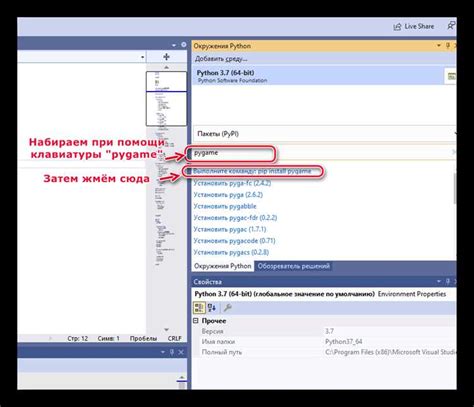The height and width of the screenshot is (407, 474).
Task: Switch to Обозреватель решений tab
Action: tap(293, 266)
